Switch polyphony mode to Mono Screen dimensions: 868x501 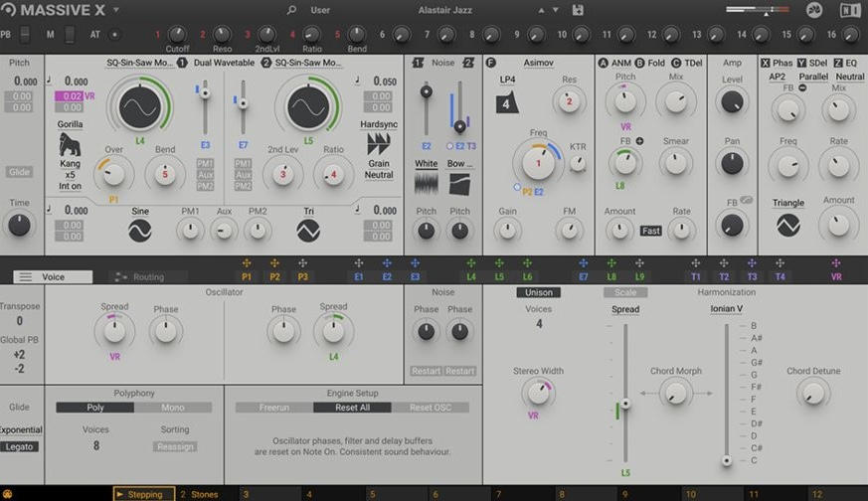tap(172, 408)
